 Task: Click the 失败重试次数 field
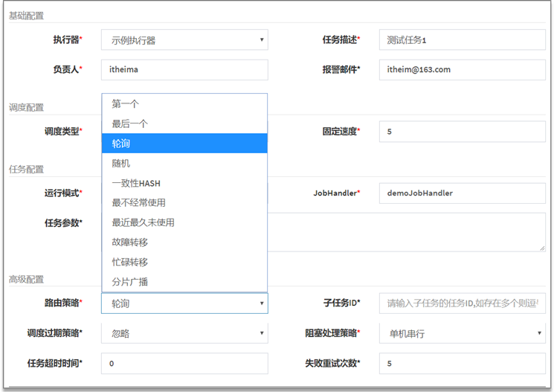pos(462,364)
